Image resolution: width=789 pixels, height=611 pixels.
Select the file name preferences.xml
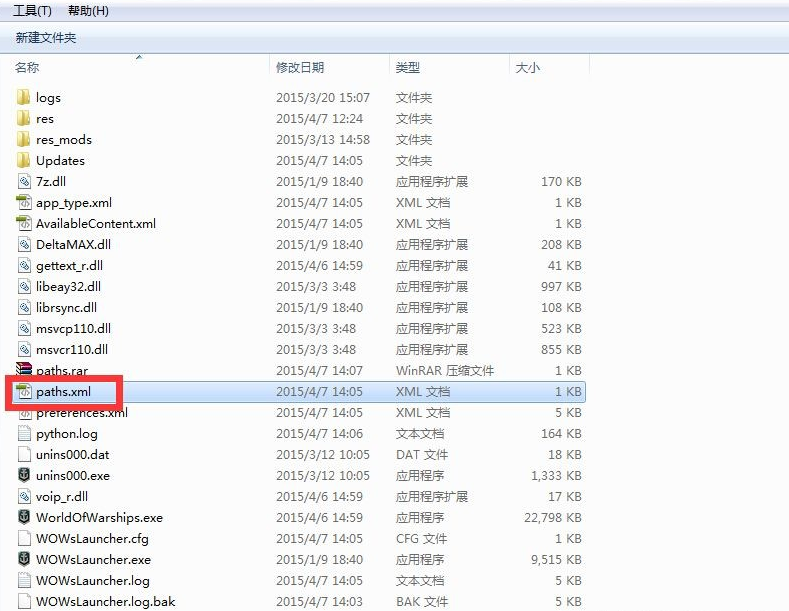82,413
